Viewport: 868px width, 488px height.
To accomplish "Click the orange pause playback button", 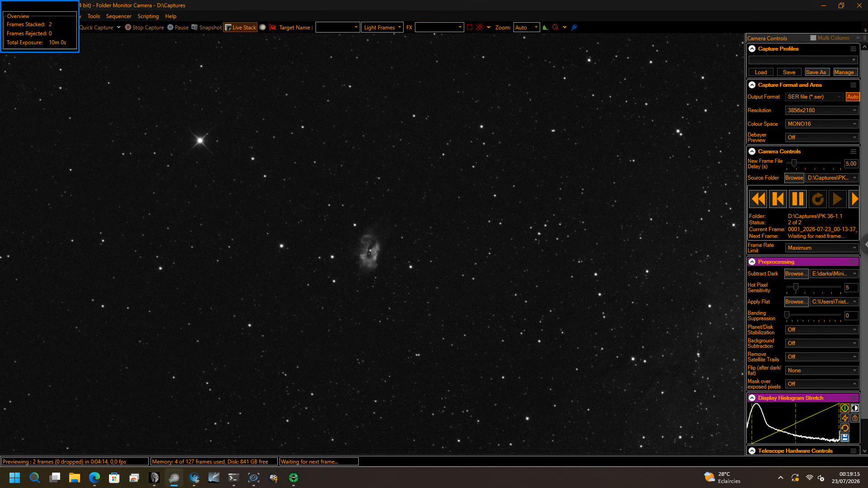I will [x=798, y=199].
